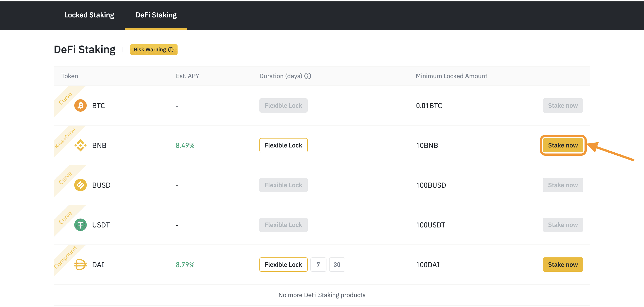Select Flexible Lock for DAI

point(283,264)
